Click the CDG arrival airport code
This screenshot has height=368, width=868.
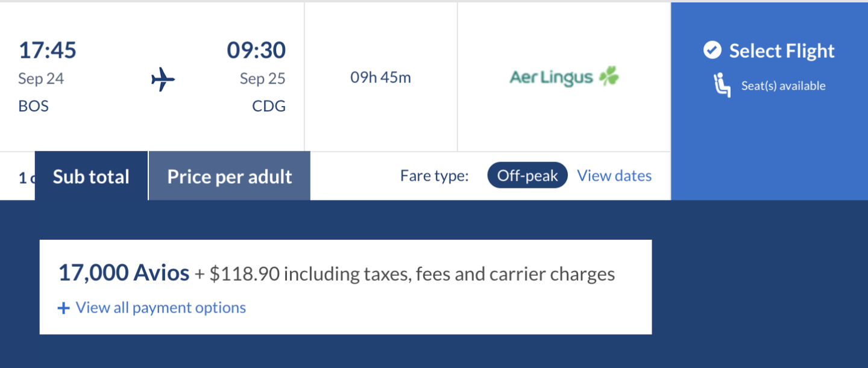269,107
